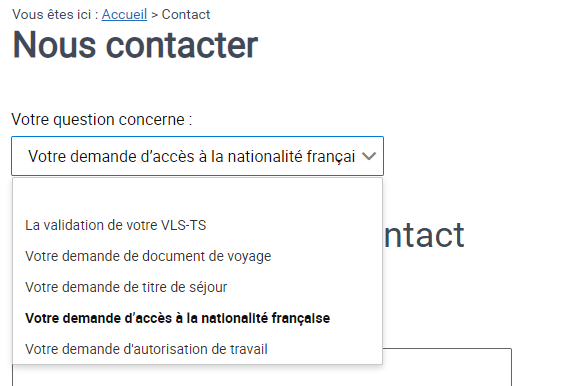Screen dimensions: 568x386
Task: Click the partially hidden contact heading behind list
Action: (424, 235)
